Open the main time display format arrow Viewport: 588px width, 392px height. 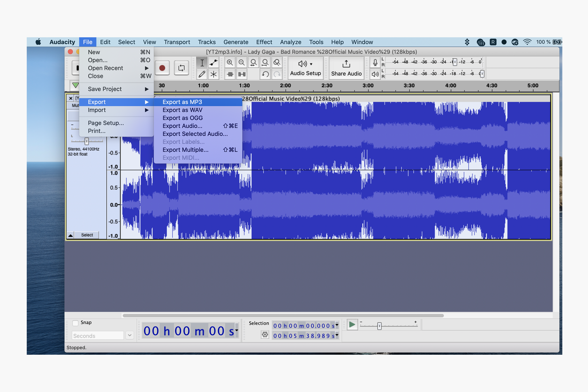[236, 331]
